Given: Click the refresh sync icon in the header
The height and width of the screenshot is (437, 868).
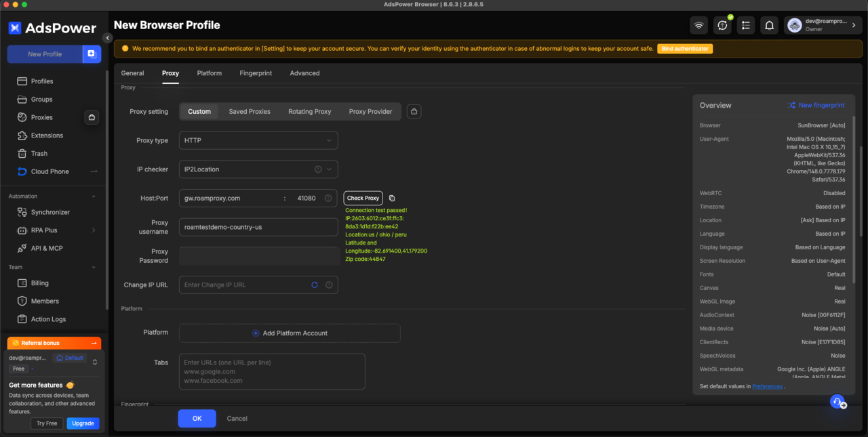Looking at the screenshot, I should 722,25.
